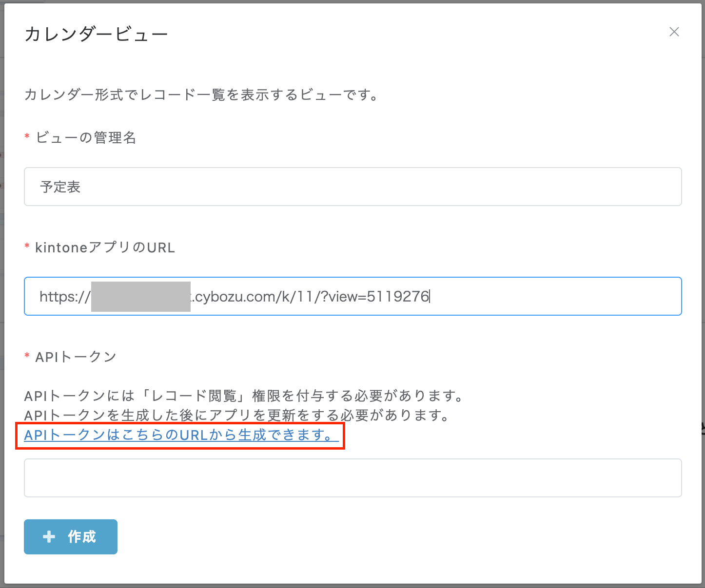Click into the kintoneアプリのURL text box
The image size is (705, 588).
tap(536, 296)
